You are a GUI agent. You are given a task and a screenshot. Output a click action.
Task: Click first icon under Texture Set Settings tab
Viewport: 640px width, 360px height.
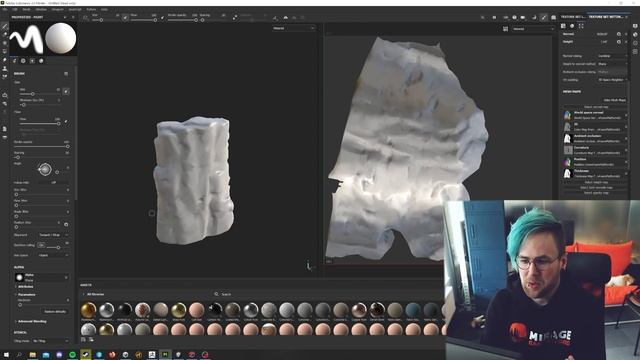point(563,26)
